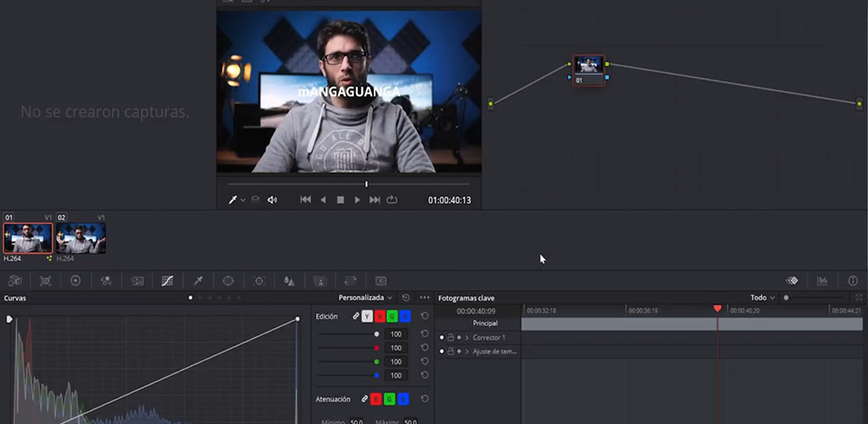Screen dimensions: 868x424
Task: Select the Qualifier eyedropper palette icon
Action: (198, 281)
